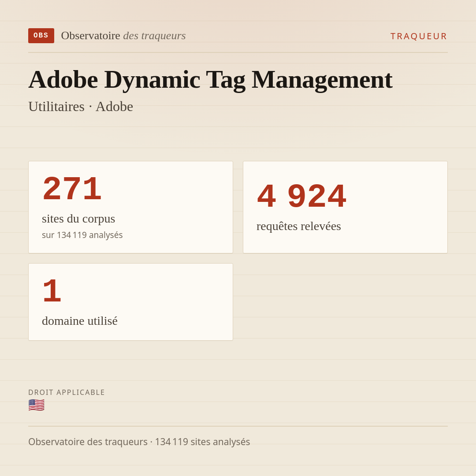The height and width of the screenshot is (476, 476).
Task: Click the 'sites du corpus' label
Action: pos(78,219)
